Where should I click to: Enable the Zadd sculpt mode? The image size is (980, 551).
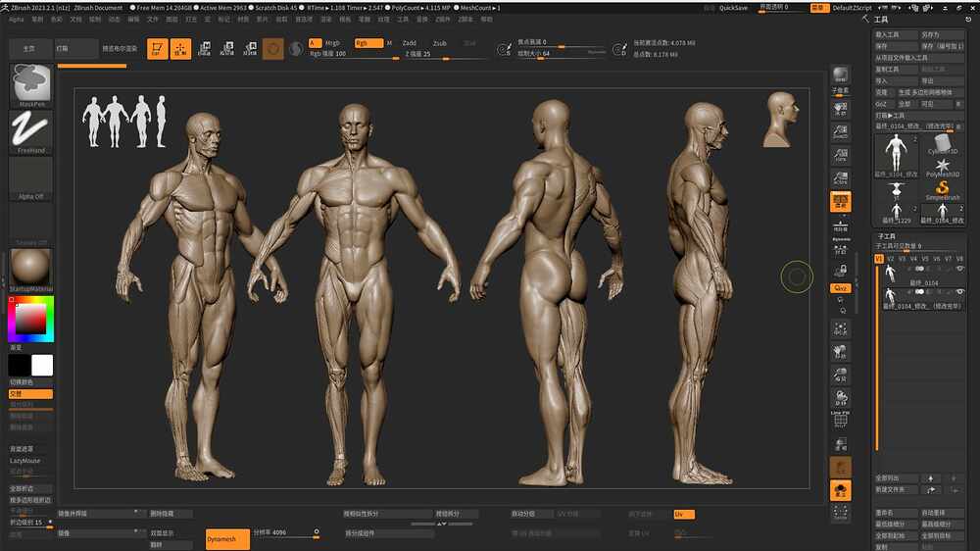(x=410, y=43)
